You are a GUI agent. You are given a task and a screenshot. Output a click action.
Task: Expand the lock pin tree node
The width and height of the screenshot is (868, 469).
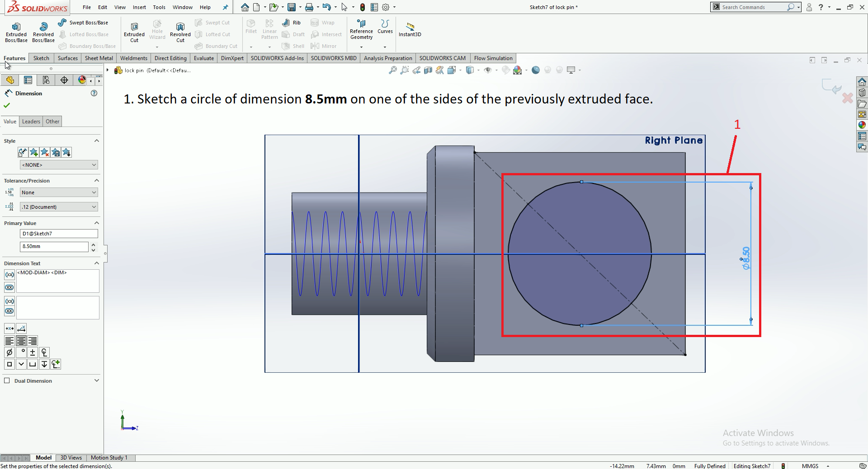(x=108, y=70)
